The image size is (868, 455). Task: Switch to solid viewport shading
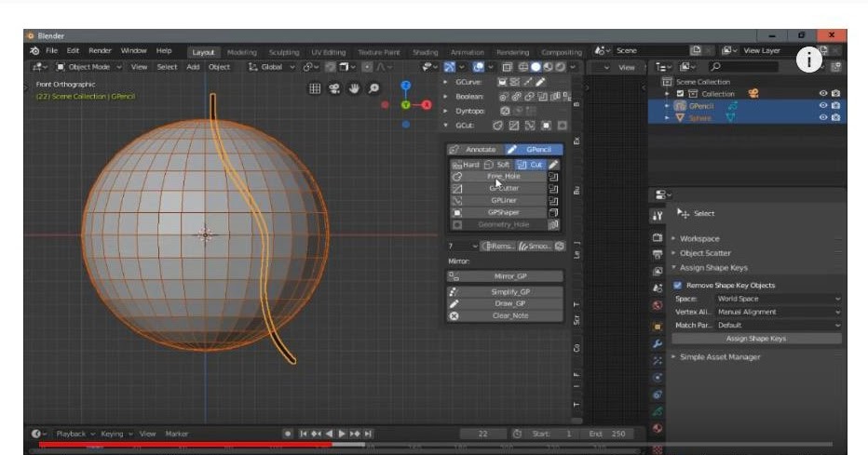pyautogui.click(x=536, y=67)
